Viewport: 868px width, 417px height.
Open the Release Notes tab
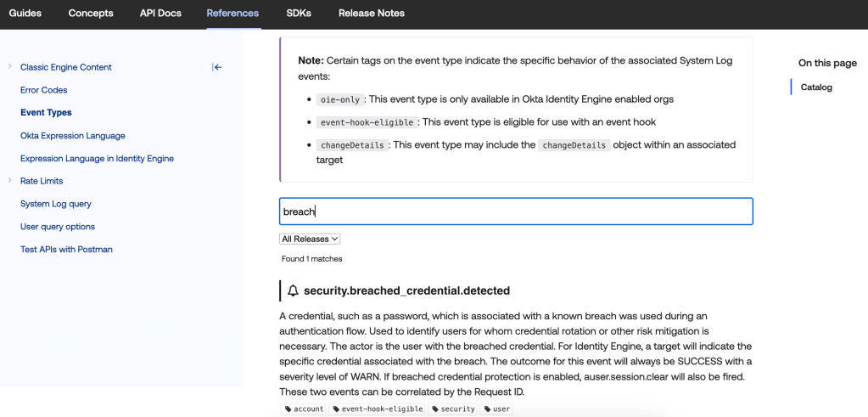[371, 13]
